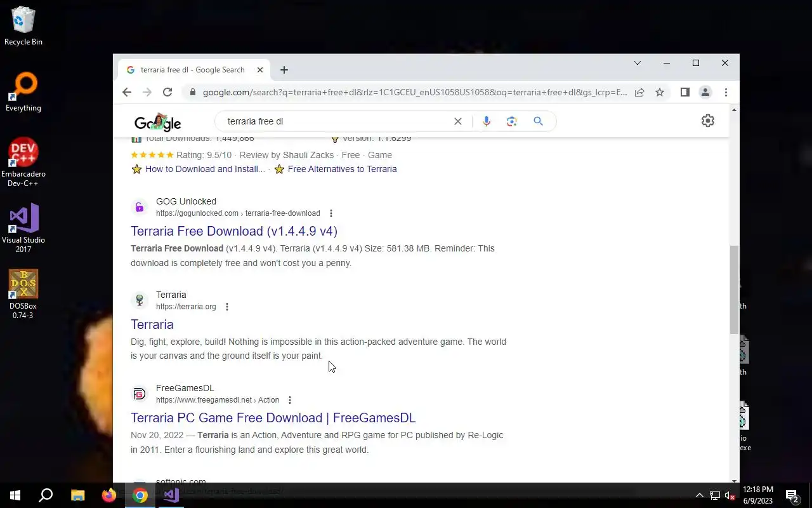Open the taskbar search

pos(46,495)
